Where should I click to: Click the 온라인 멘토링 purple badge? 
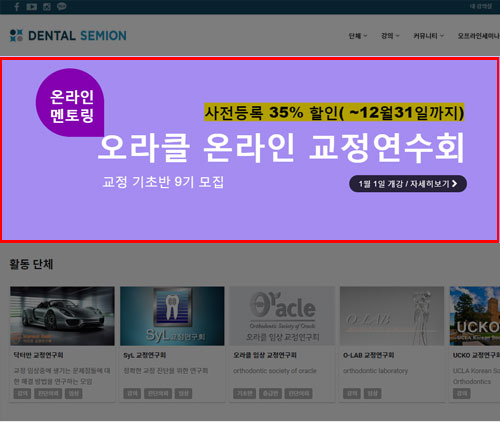coord(70,103)
